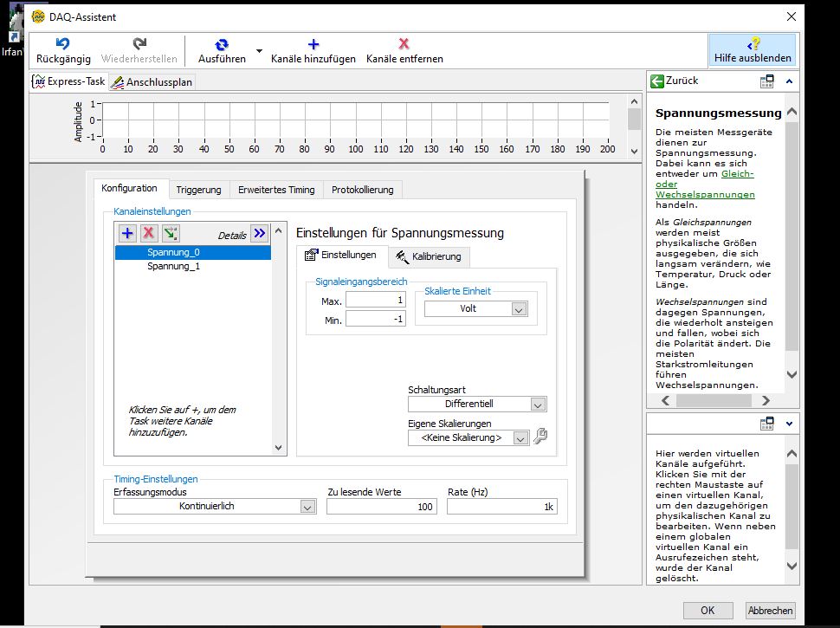Open the Ausführen dropdown arrow

(259, 51)
